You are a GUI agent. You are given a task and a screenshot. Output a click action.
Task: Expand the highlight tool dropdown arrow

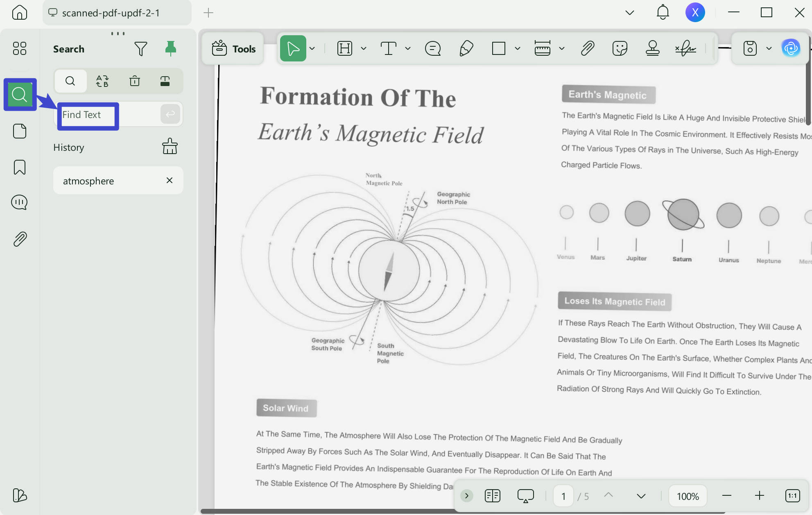(x=364, y=48)
